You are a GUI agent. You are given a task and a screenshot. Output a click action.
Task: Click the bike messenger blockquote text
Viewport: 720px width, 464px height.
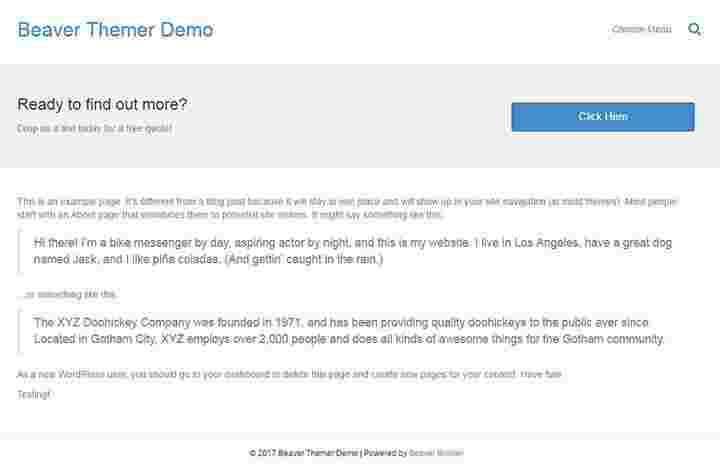(353, 251)
